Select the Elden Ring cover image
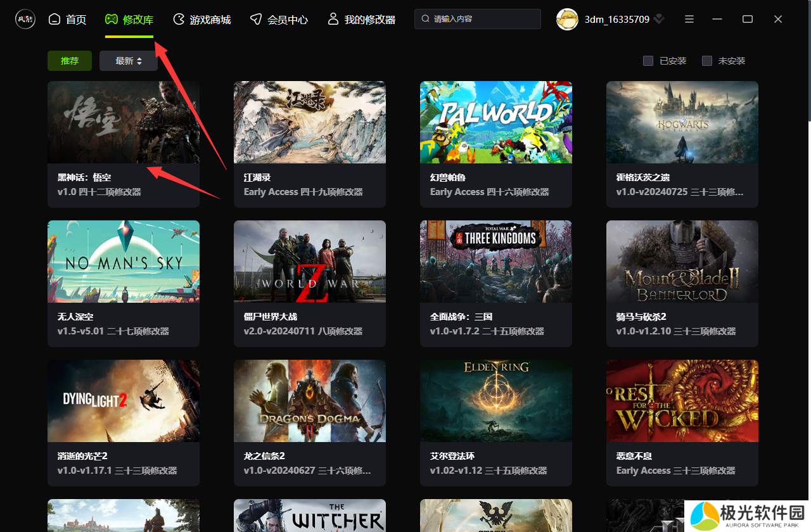811x532 pixels. pos(496,400)
